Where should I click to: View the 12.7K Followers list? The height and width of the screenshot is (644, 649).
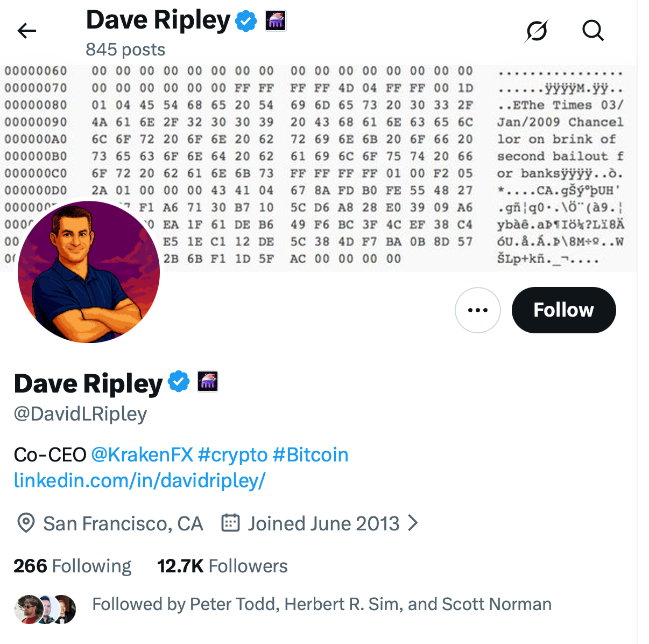pyautogui.click(x=222, y=566)
